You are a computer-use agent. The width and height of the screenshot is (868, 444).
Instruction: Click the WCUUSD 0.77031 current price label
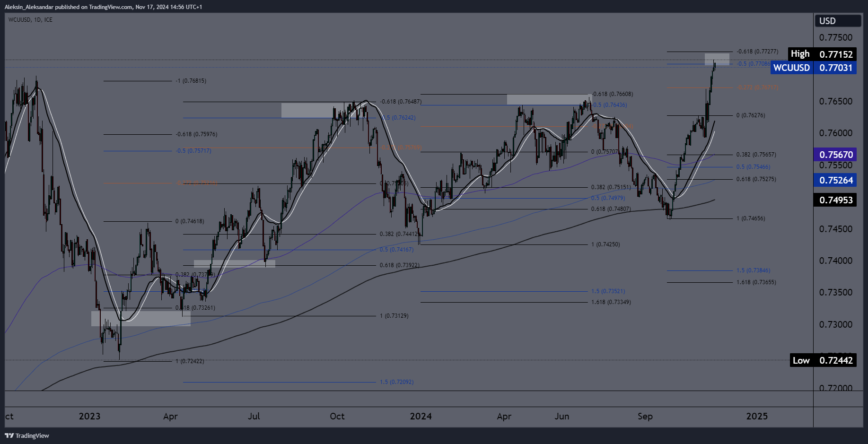[814, 68]
